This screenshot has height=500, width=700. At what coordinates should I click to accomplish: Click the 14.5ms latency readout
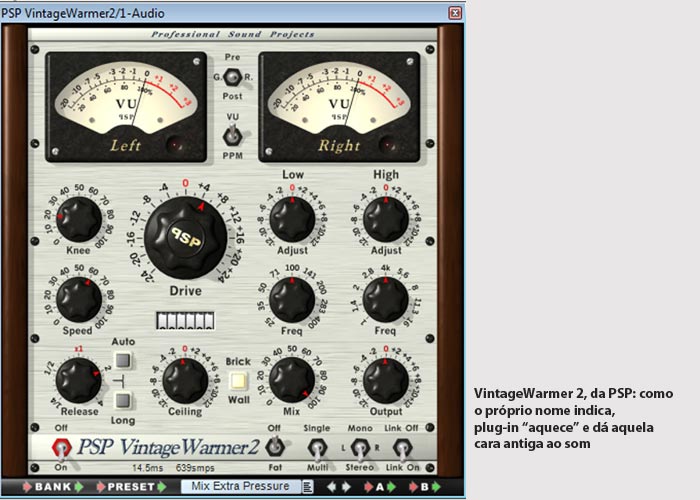pos(147,468)
